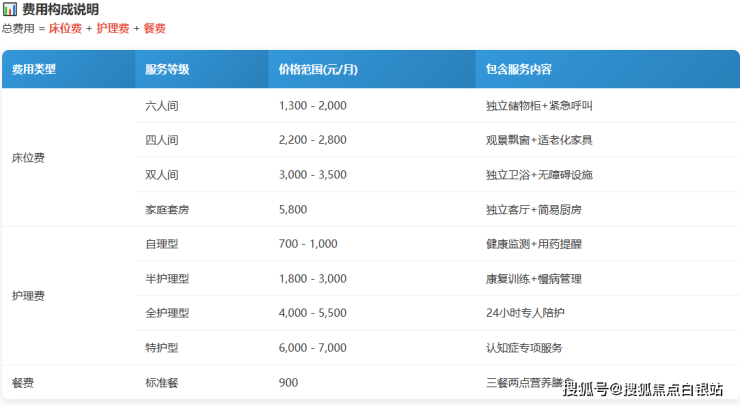Viewport: 740px width, 405px height.
Task: Select the 服务等级 column header
Action: 167,70
